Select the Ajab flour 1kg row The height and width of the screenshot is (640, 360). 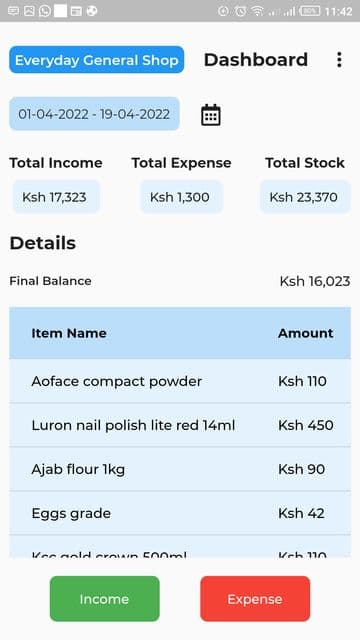[x=180, y=469]
